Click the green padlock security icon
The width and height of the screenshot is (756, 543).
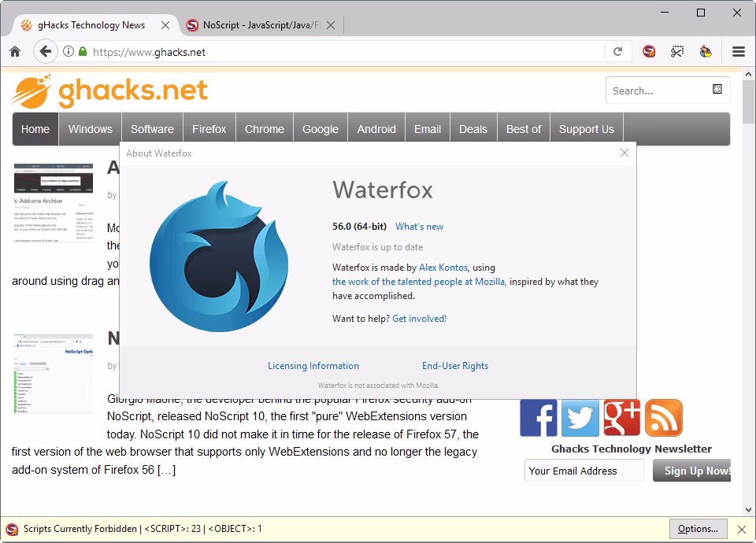tap(83, 52)
